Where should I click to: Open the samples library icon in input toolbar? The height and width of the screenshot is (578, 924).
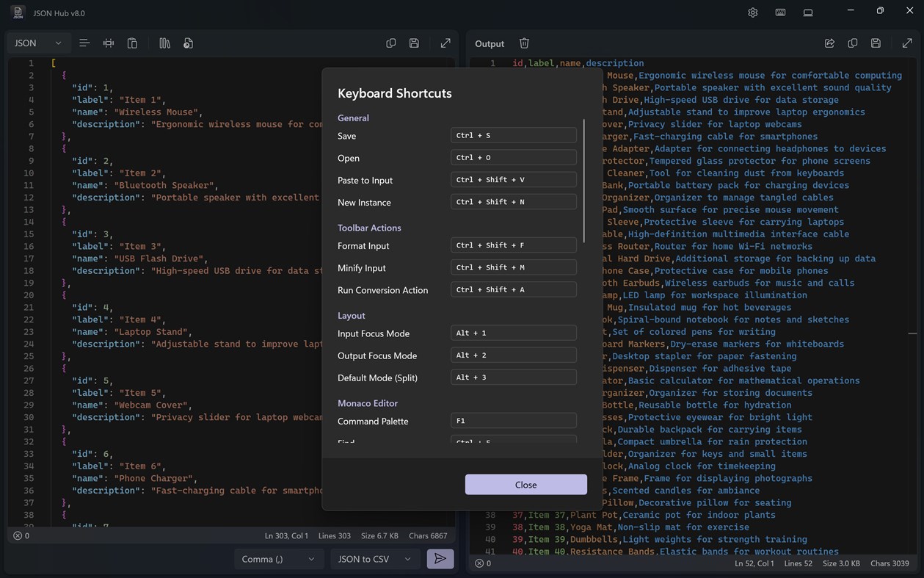tap(164, 43)
